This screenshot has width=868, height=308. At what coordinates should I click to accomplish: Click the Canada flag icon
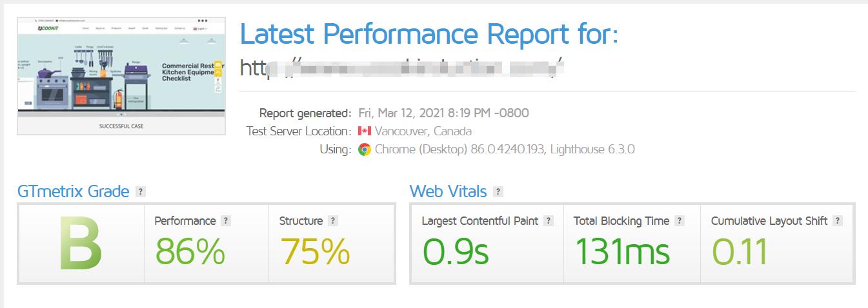pyautogui.click(x=365, y=131)
